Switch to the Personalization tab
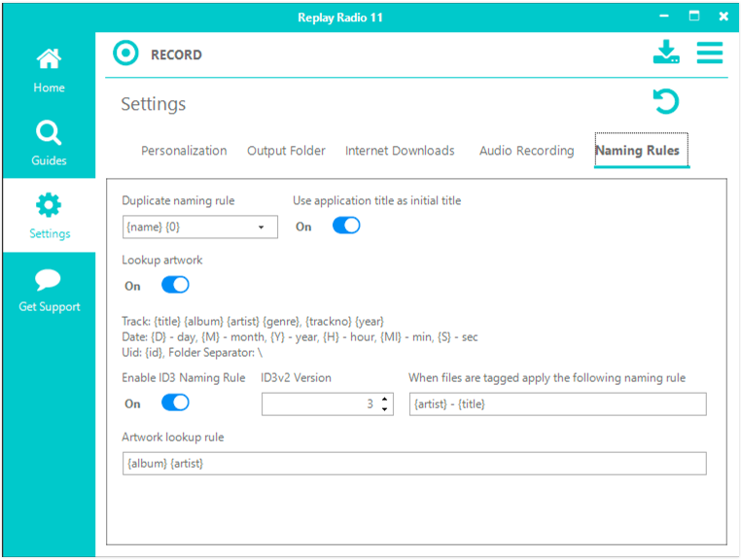The image size is (741, 560). (184, 151)
